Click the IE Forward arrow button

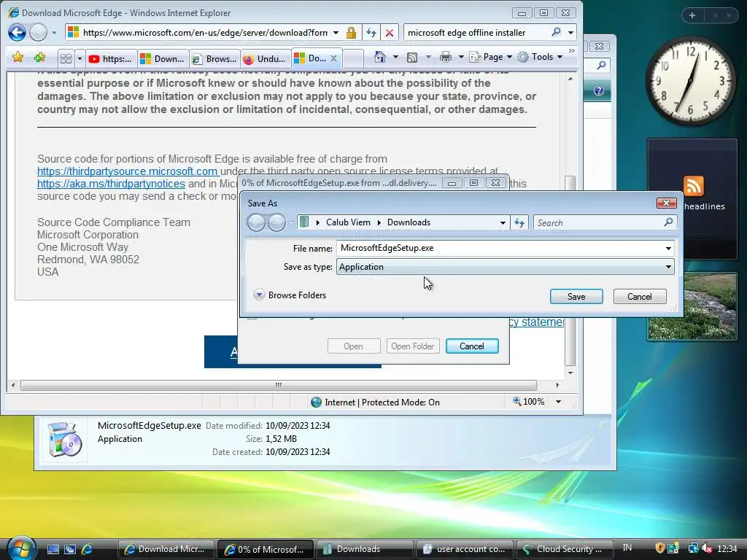click(x=38, y=32)
